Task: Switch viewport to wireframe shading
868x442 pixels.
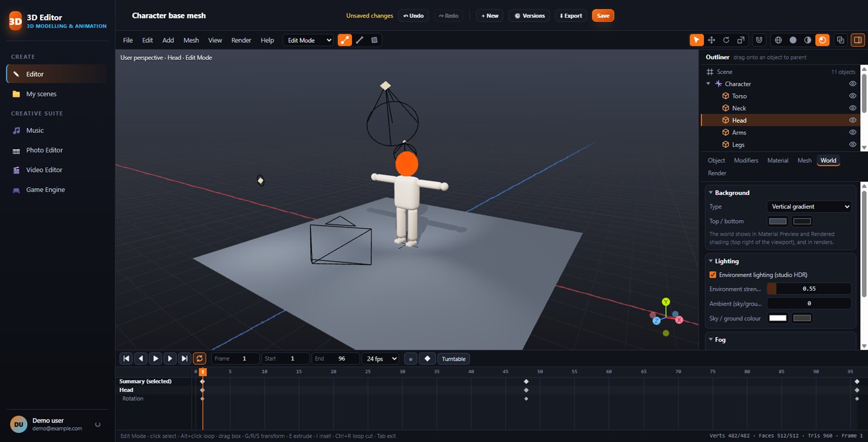Action: 778,40
